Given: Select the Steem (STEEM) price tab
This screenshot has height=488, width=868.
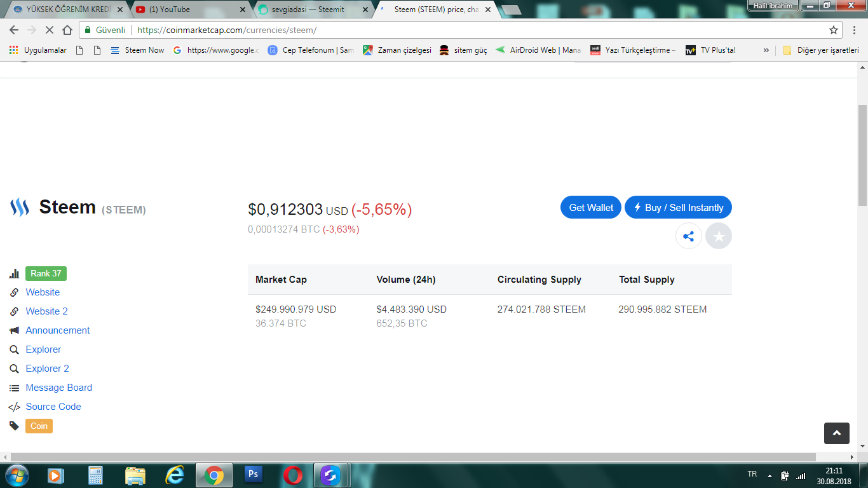Looking at the screenshot, I should tap(436, 10).
